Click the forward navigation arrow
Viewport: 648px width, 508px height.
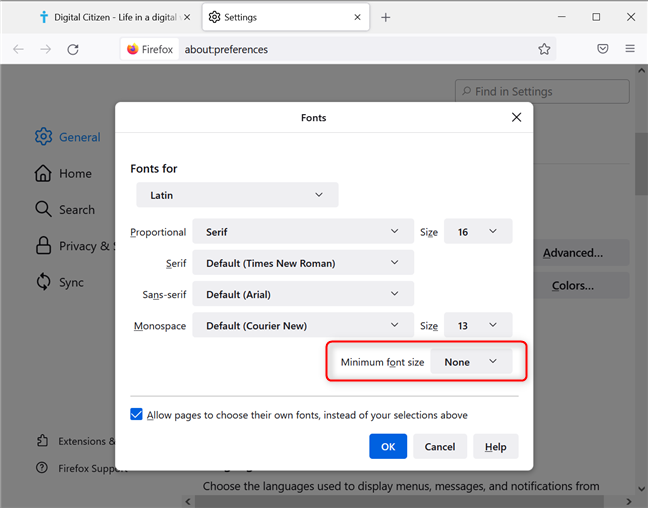[x=45, y=50]
